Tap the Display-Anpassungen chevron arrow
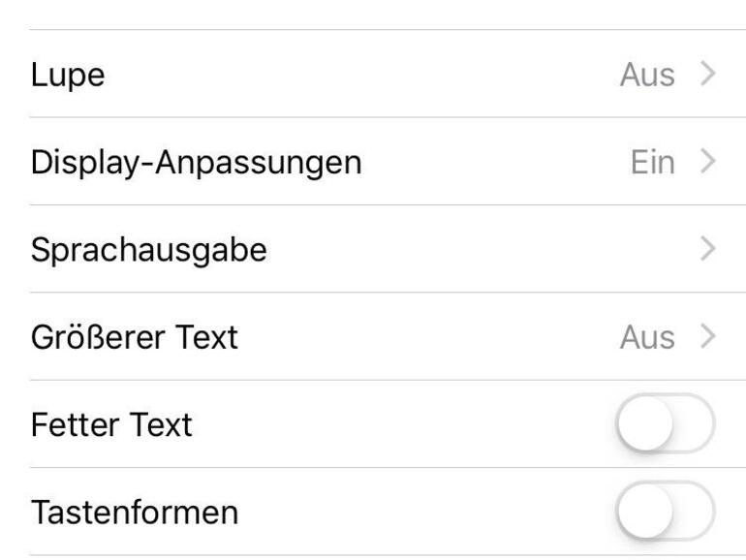Image resolution: width=746 pixels, height=560 pixels. pyautogui.click(x=707, y=162)
